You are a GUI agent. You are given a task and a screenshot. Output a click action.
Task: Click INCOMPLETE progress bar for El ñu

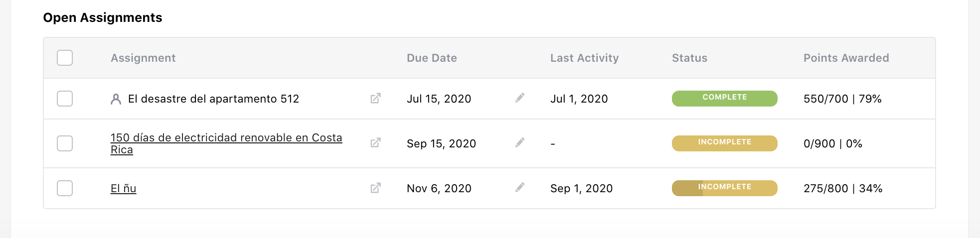click(724, 188)
